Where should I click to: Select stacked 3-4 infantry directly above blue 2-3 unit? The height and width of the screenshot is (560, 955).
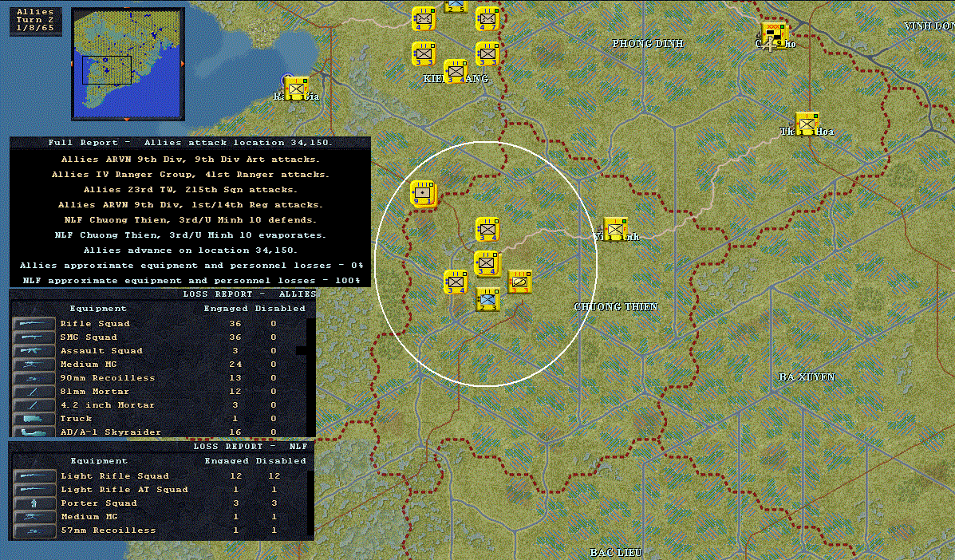(x=487, y=263)
